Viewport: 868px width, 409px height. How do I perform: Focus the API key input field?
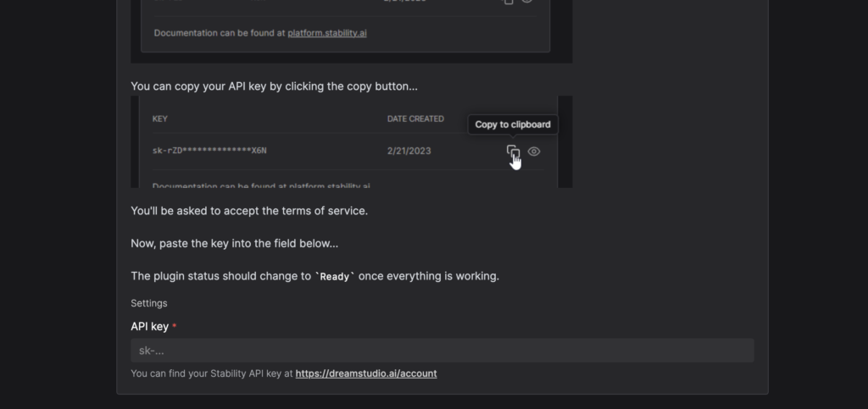442,351
